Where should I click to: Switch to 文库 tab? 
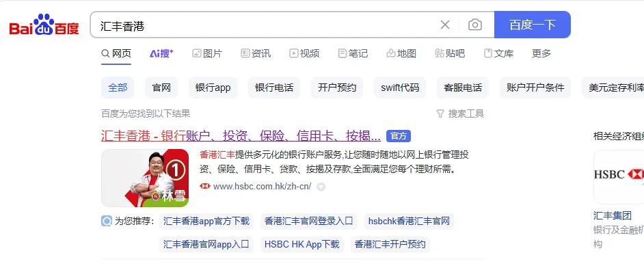498,53
